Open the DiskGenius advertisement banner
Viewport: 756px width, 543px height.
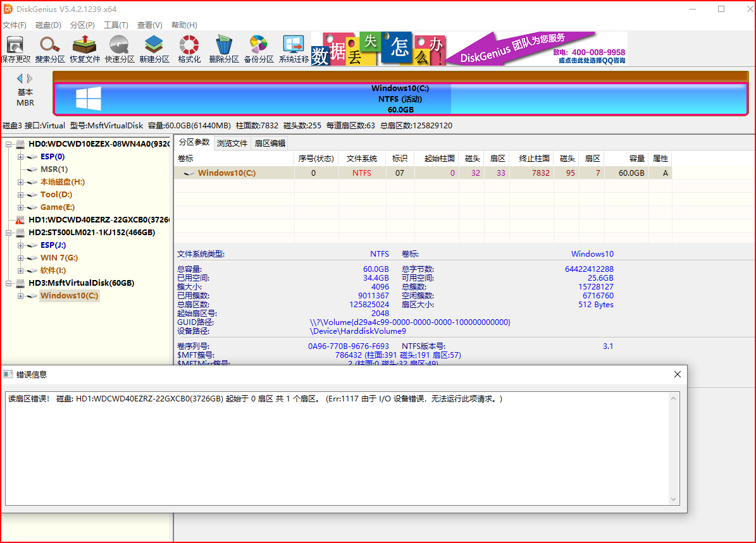click(469, 48)
